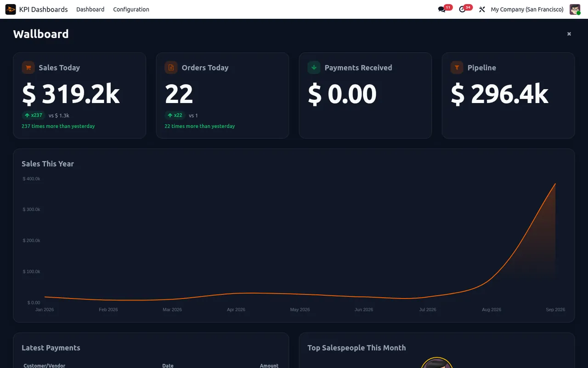This screenshot has height=368, width=588.
Task: Click the x237 increase badge
Action: pyautogui.click(x=33, y=115)
